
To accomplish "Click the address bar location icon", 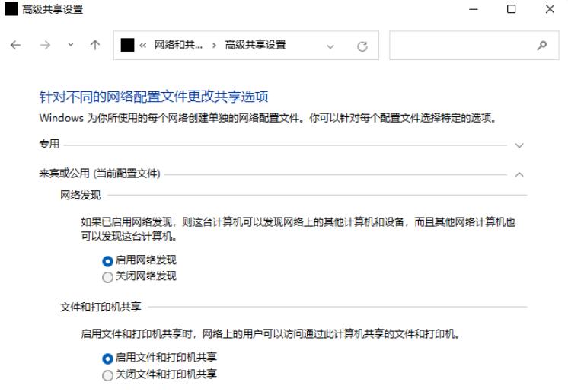I will (x=127, y=45).
